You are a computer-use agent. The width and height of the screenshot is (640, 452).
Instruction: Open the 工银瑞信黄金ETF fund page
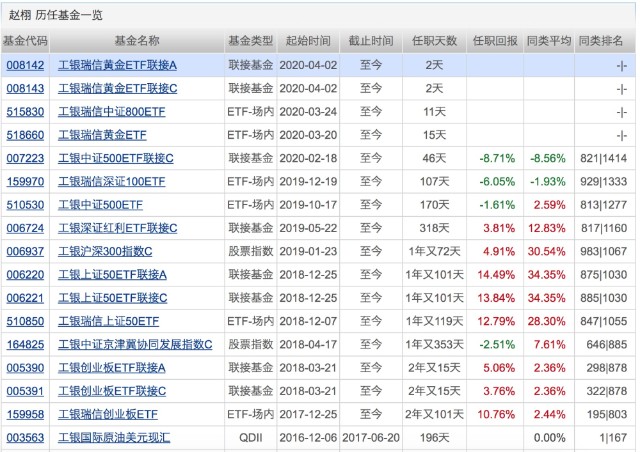(x=102, y=135)
